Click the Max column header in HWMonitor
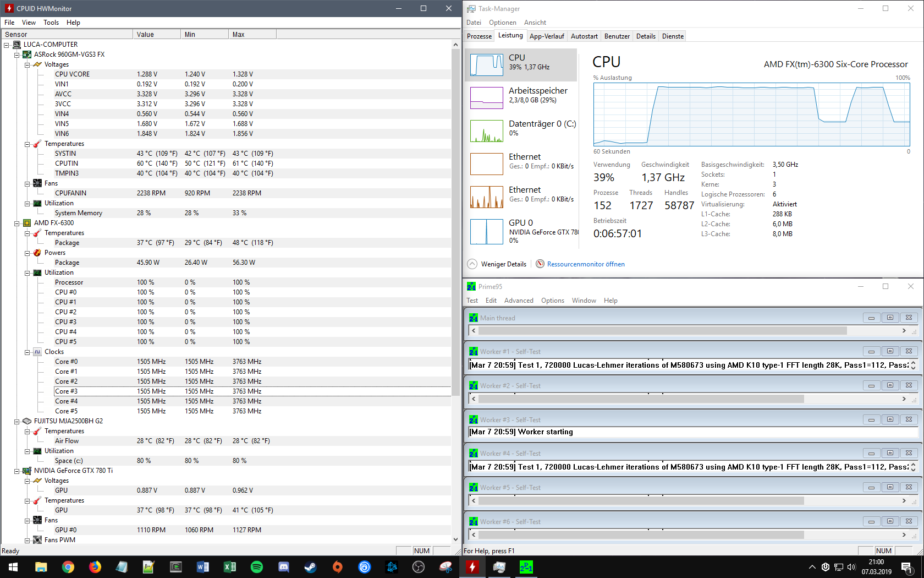Screen dimensions: 924x578 coord(252,34)
